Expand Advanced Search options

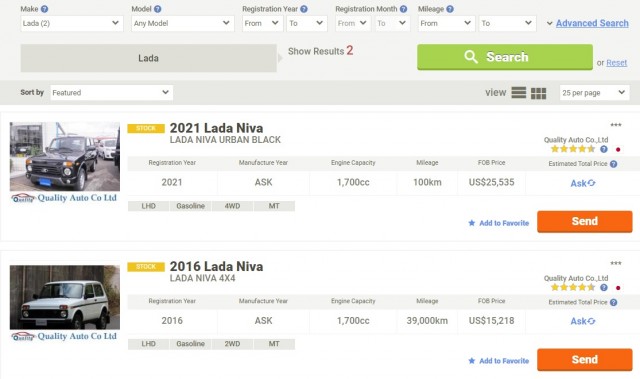592,23
